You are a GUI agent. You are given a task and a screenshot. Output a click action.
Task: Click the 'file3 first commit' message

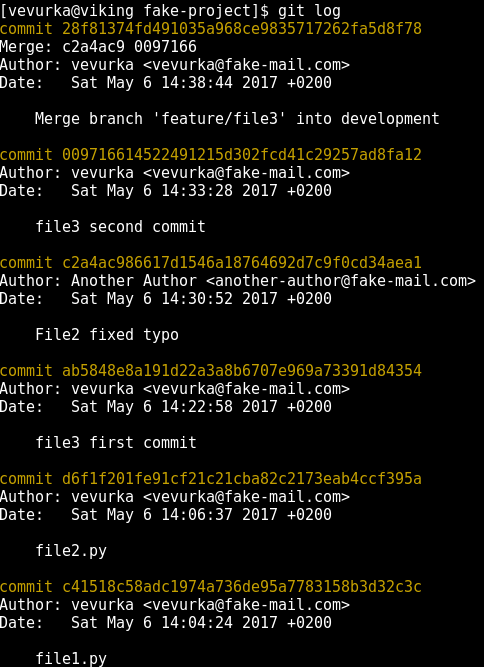[116, 443]
